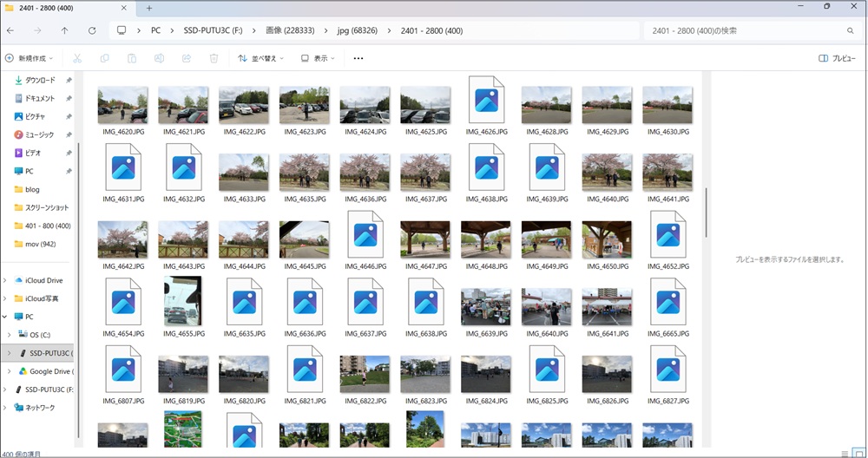Click the Share icon in toolbar

coord(187,58)
